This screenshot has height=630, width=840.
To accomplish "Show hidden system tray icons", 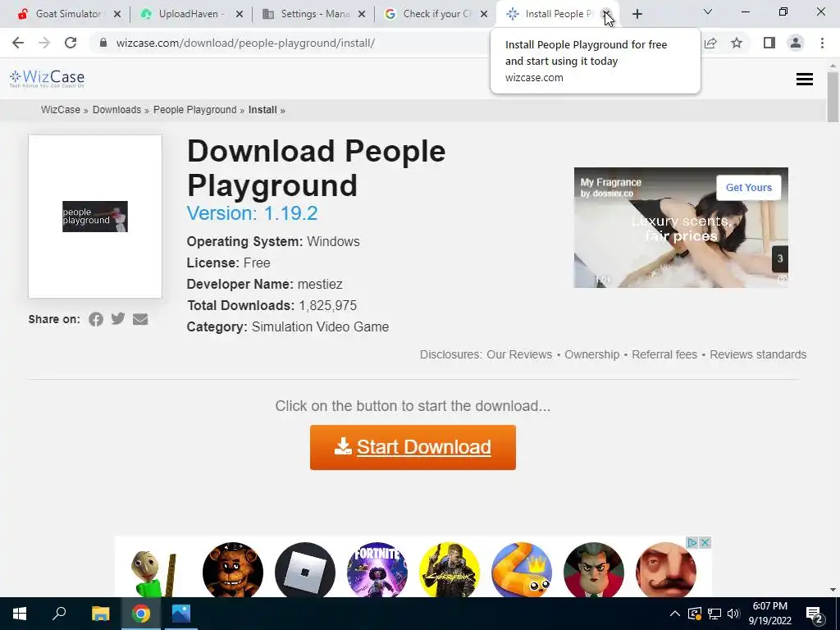I will point(675,614).
